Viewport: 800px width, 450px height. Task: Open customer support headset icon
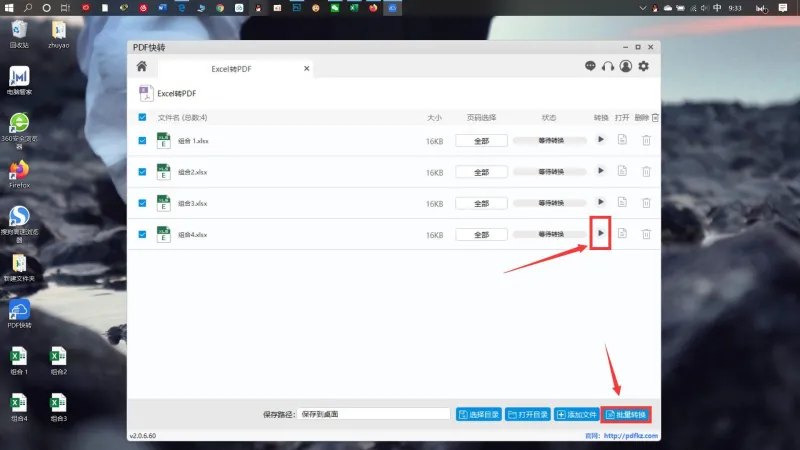coord(608,66)
